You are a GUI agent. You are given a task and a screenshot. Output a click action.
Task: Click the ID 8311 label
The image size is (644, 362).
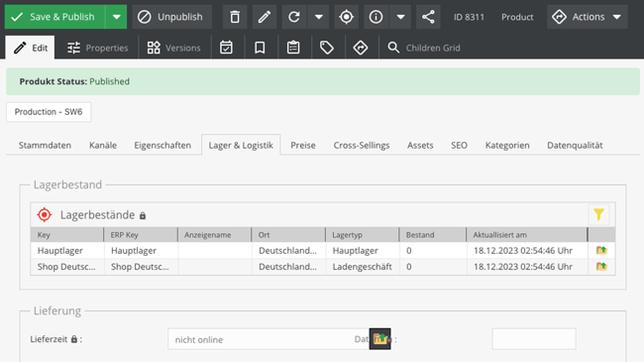click(x=469, y=17)
